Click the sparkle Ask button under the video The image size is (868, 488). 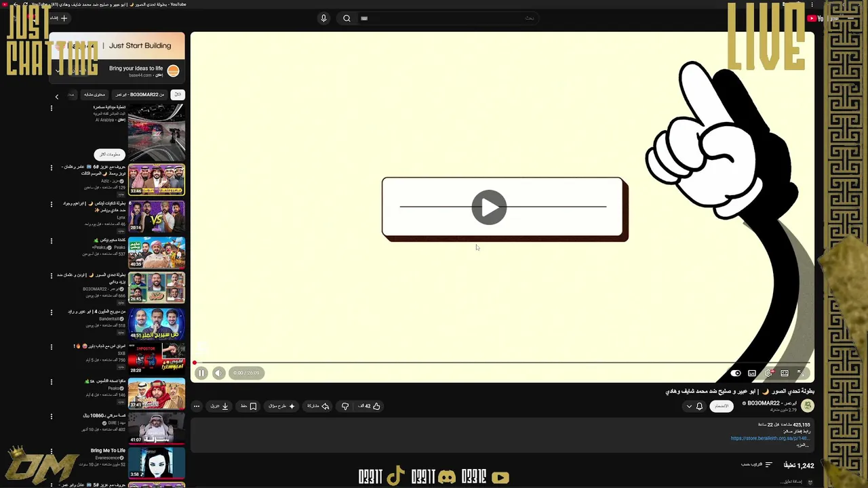coord(282,406)
